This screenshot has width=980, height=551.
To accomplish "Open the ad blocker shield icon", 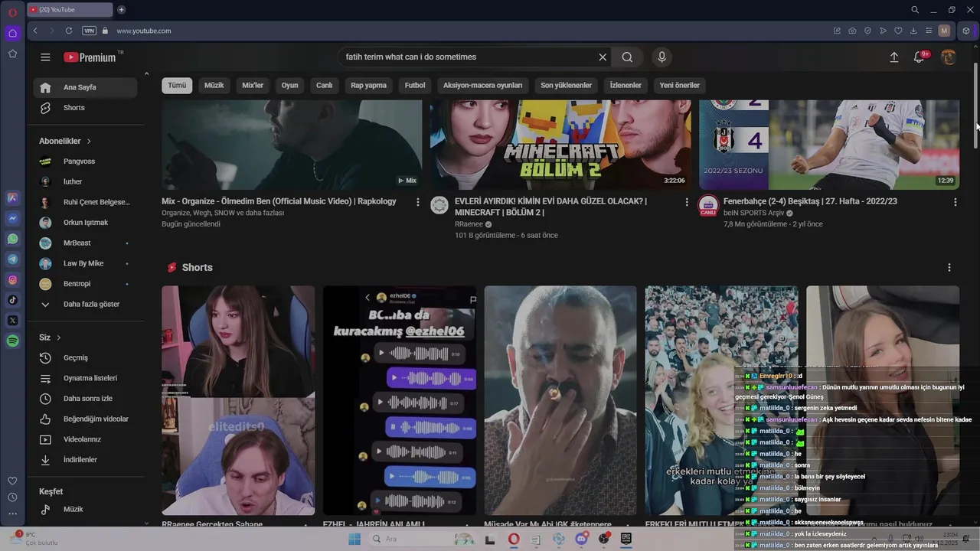I will [x=867, y=31].
